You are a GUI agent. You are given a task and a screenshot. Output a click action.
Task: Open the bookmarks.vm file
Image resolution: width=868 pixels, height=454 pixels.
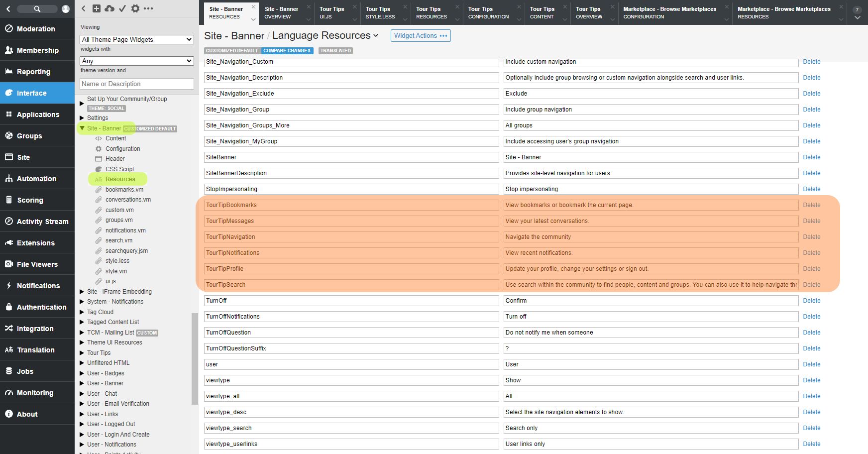pyautogui.click(x=124, y=190)
